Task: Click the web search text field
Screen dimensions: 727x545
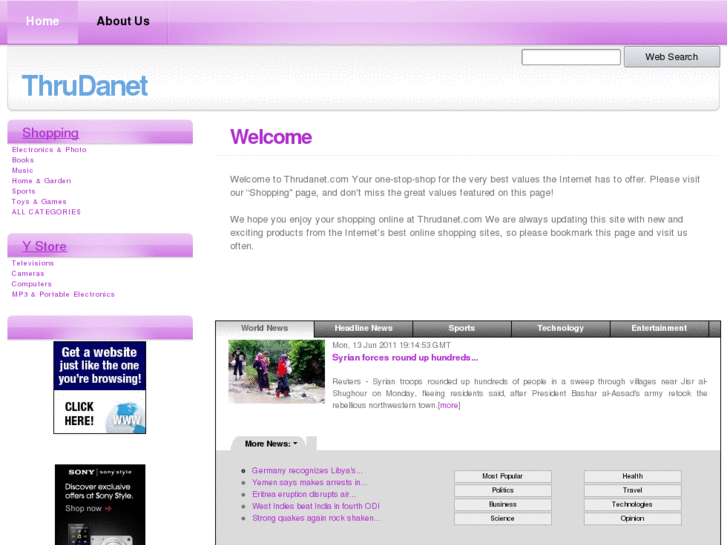Action: (571, 57)
